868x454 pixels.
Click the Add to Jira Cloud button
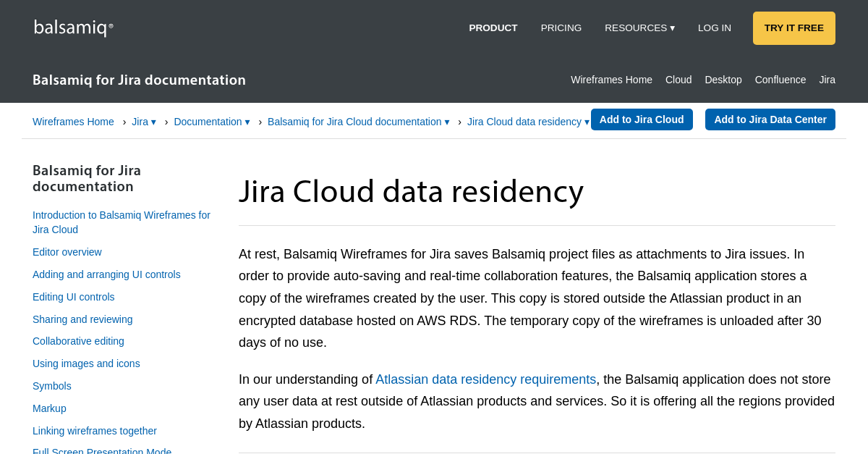pyautogui.click(x=642, y=119)
